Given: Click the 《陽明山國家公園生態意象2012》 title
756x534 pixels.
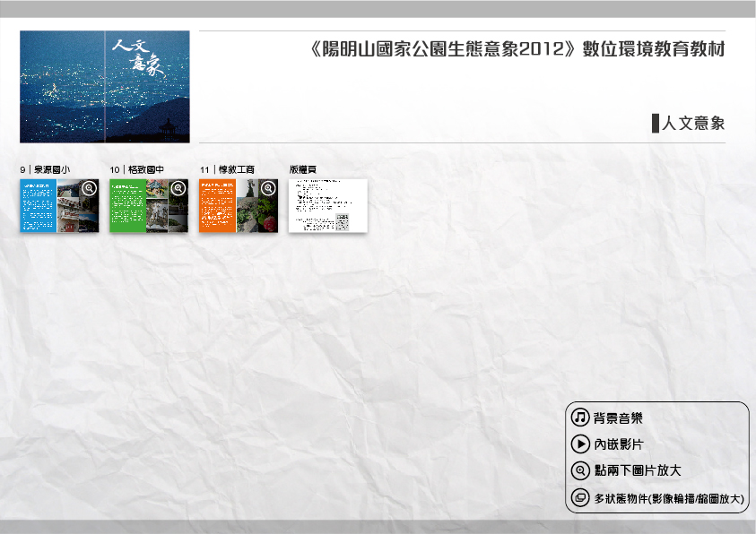Looking at the screenshot, I should [x=442, y=48].
